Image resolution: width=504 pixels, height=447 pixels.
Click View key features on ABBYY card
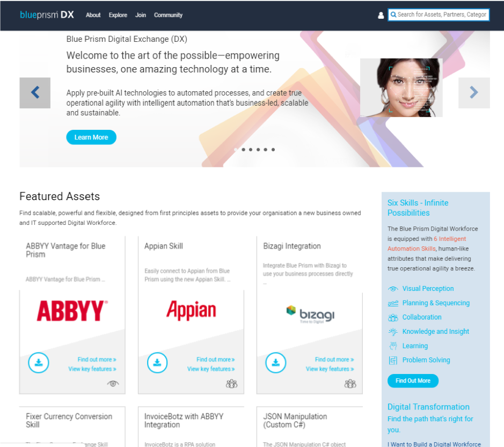(92, 369)
